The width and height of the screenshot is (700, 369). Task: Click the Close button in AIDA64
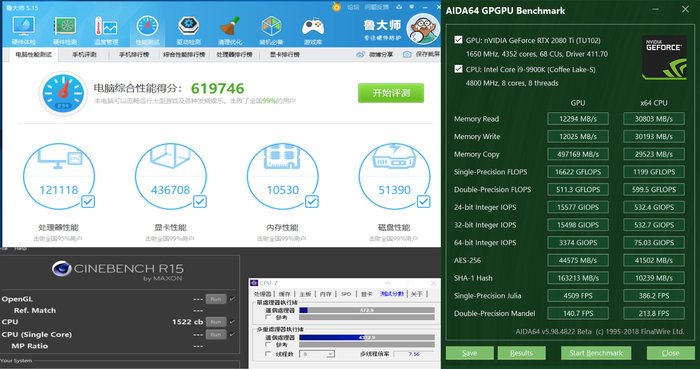pos(671,353)
